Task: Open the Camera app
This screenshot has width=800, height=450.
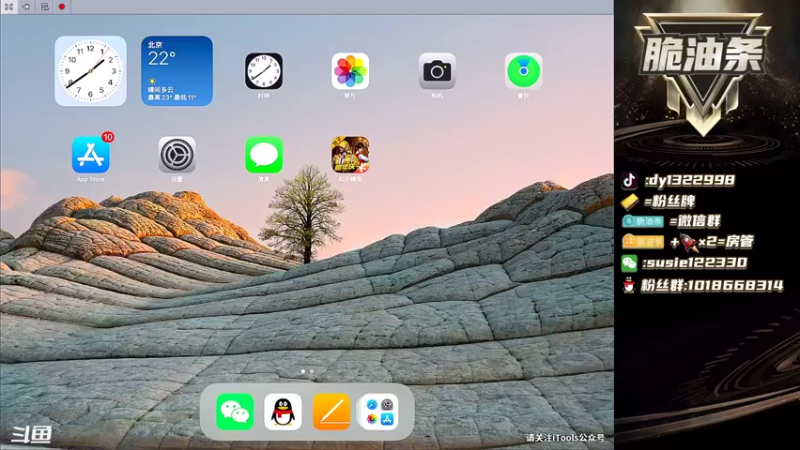Action: coord(437,71)
